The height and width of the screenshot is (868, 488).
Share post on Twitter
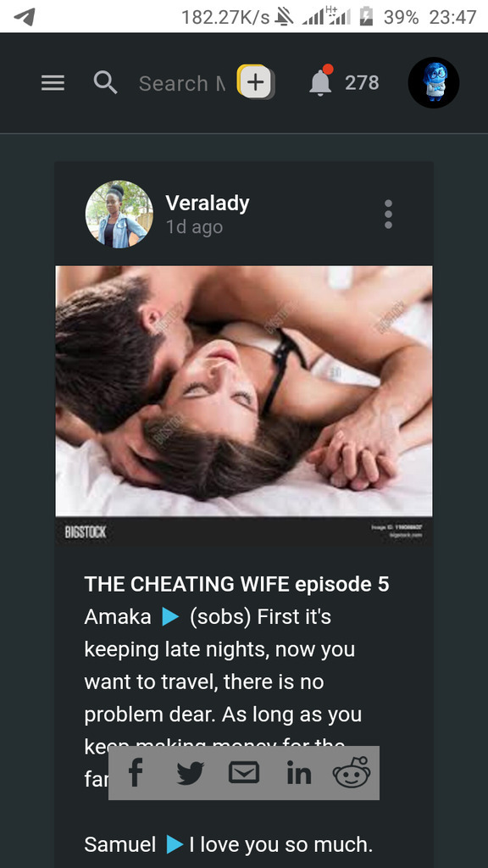click(191, 773)
